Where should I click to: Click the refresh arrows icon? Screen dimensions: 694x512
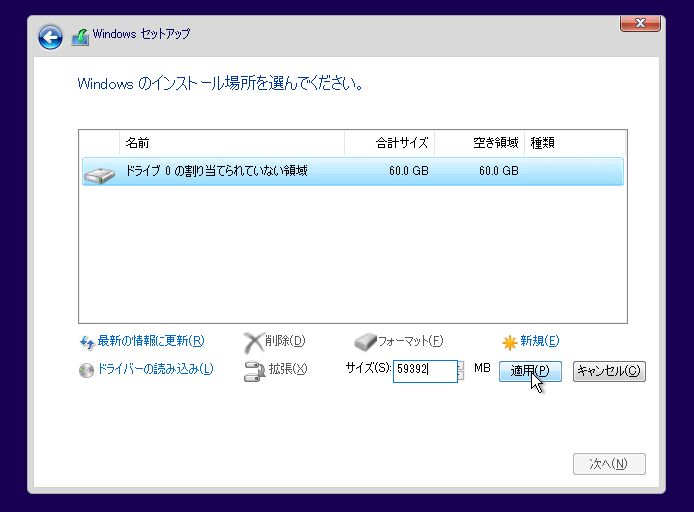tap(87, 343)
